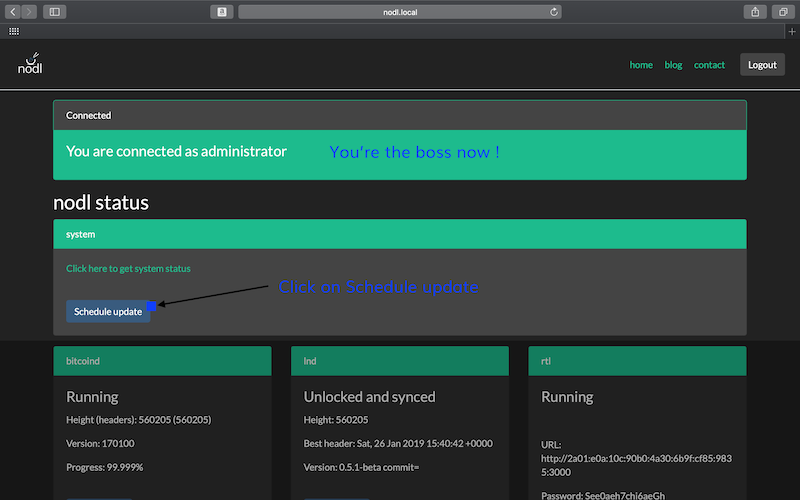This screenshot has height=500, width=800.
Task: Click the nodl logo
Action: tap(31, 63)
